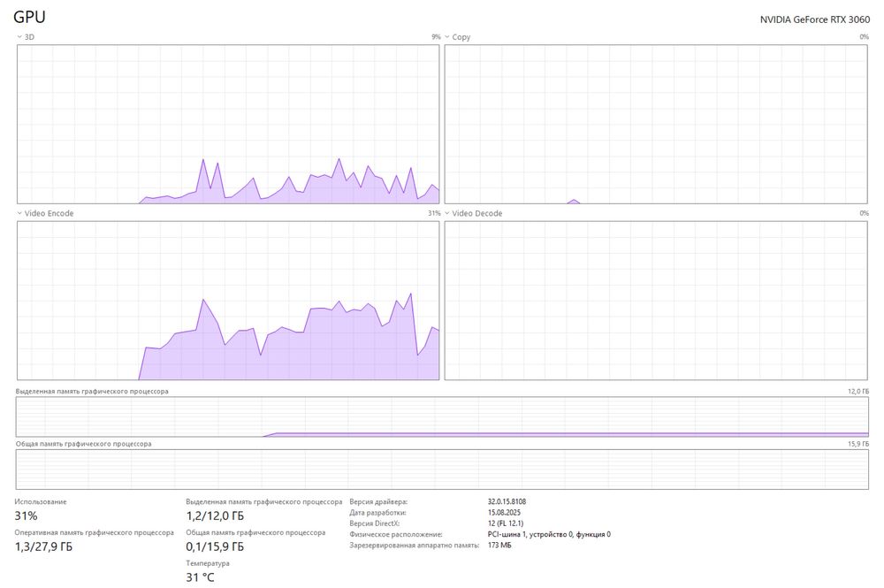This screenshot has height=588, width=884.
Task: Click the PCI-шина 1 location value
Action: [549, 534]
